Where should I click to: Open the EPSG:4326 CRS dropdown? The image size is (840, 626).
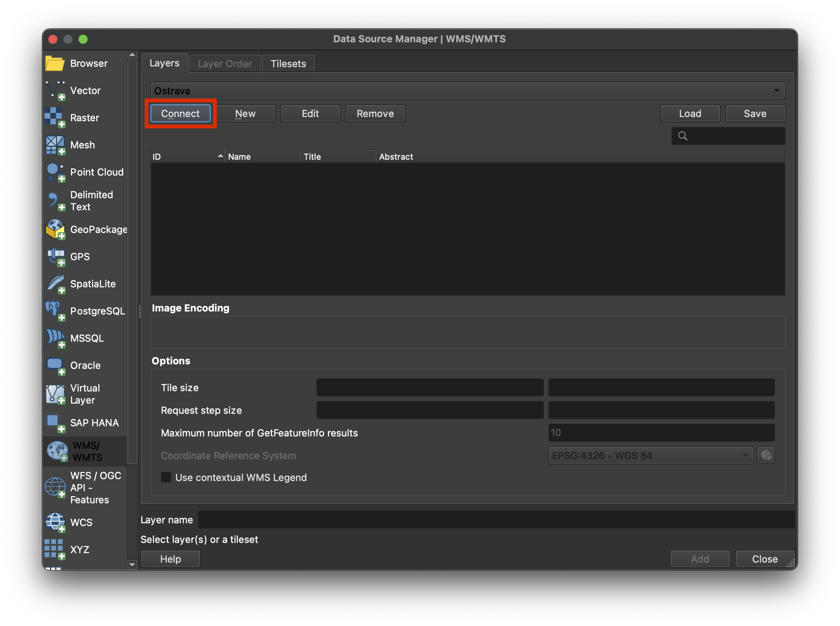(650, 455)
